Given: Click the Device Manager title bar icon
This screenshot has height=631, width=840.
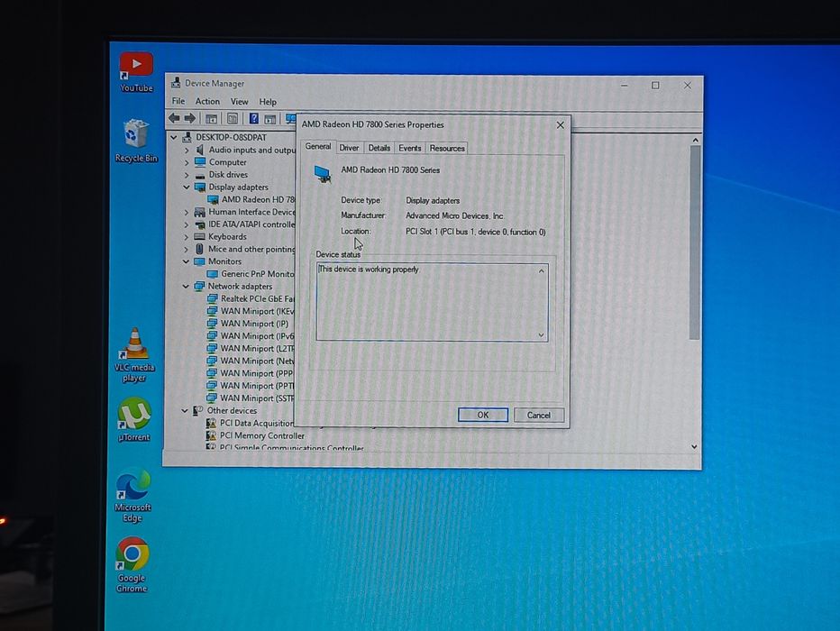Looking at the screenshot, I should (176, 83).
